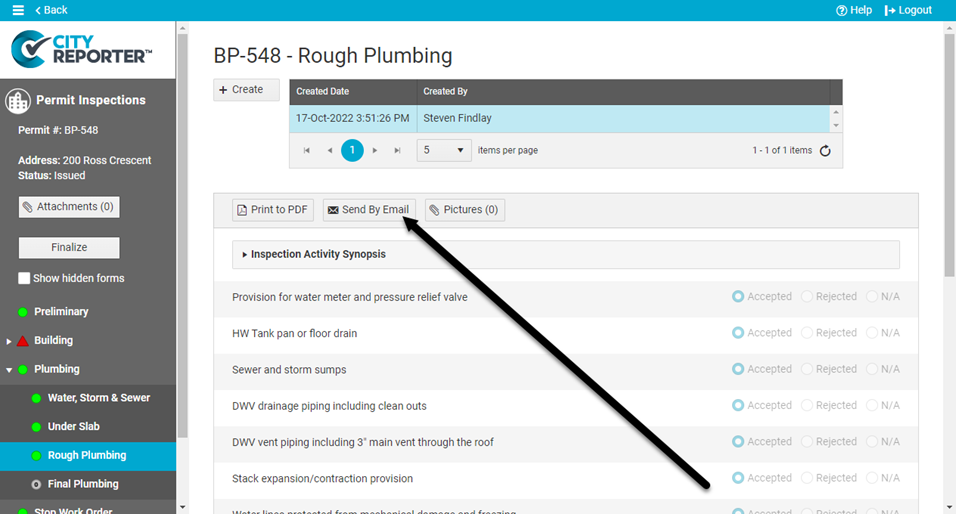
Task: Click the Send By Email button
Action: coord(367,210)
